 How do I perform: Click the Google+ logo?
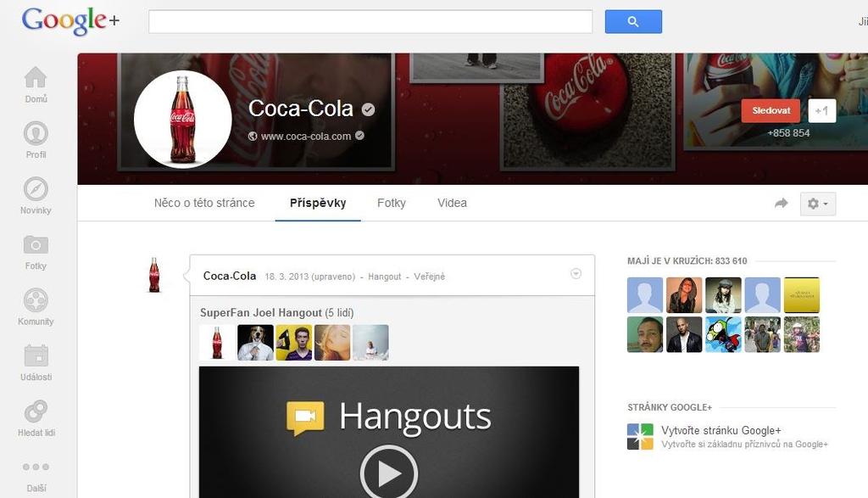pos(70,21)
